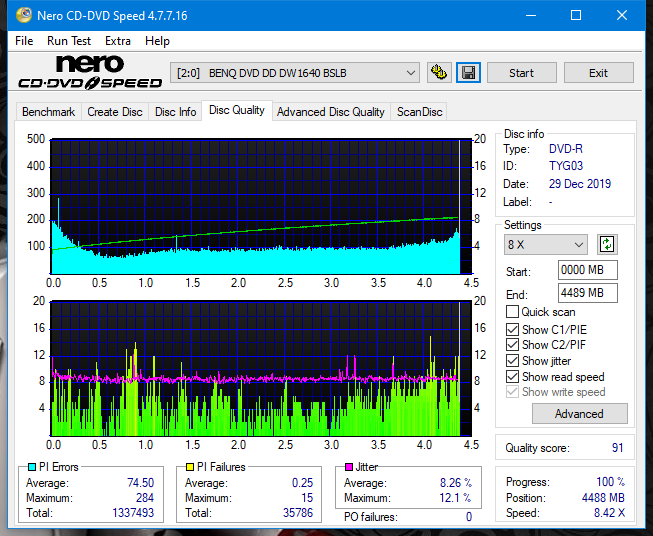The width and height of the screenshot is (653, 536).
Task: Switch to the Benchmark tab
Action: point(49,112)
